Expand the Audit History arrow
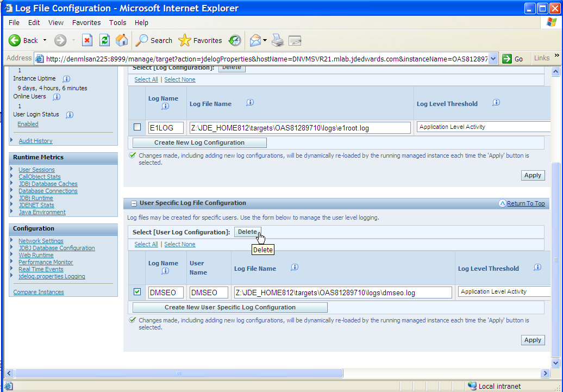 pos(11,140)
